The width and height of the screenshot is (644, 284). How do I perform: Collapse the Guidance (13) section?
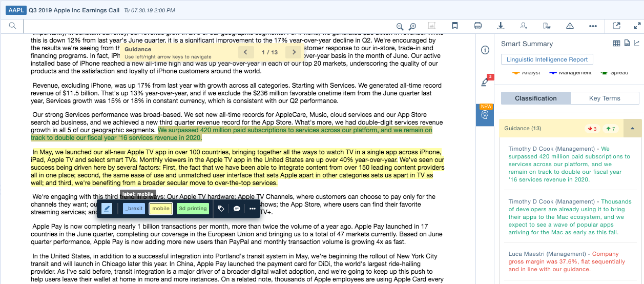pos(632,128)
